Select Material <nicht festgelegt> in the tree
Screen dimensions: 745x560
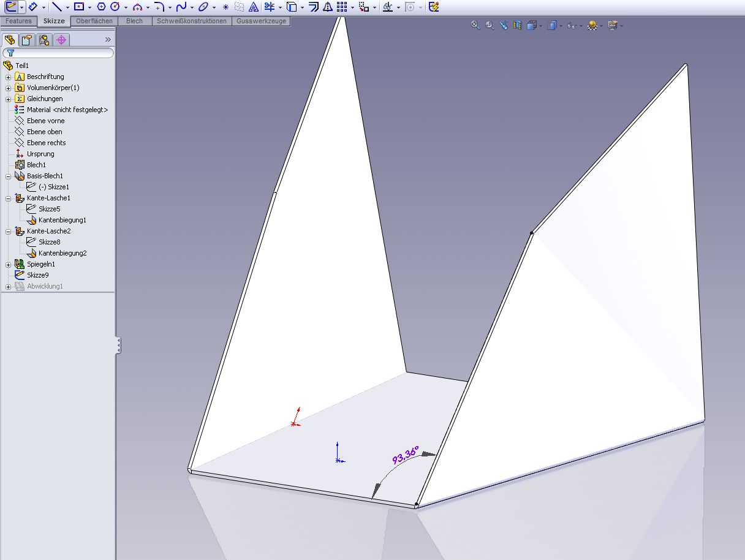coord(67,110)
